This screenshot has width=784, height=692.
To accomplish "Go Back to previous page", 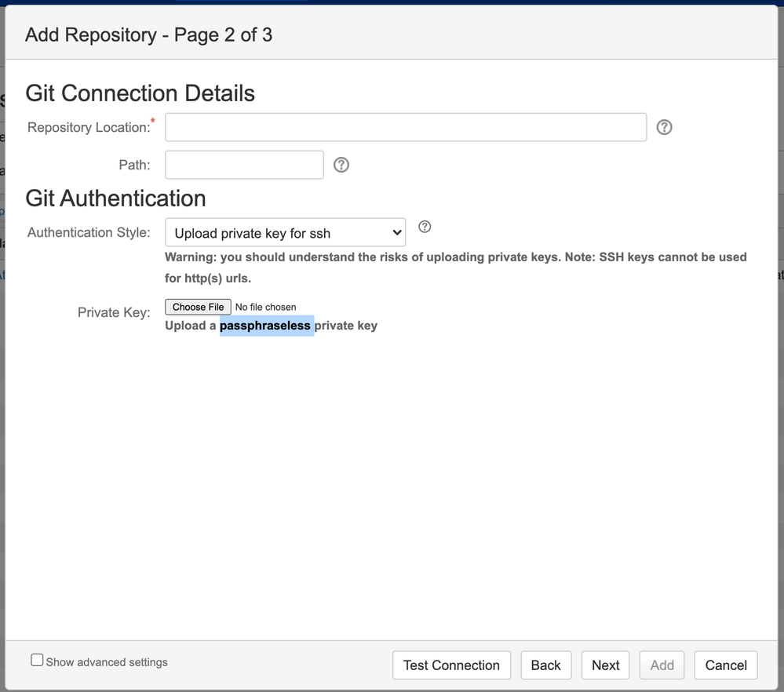I will pos(546,665).
